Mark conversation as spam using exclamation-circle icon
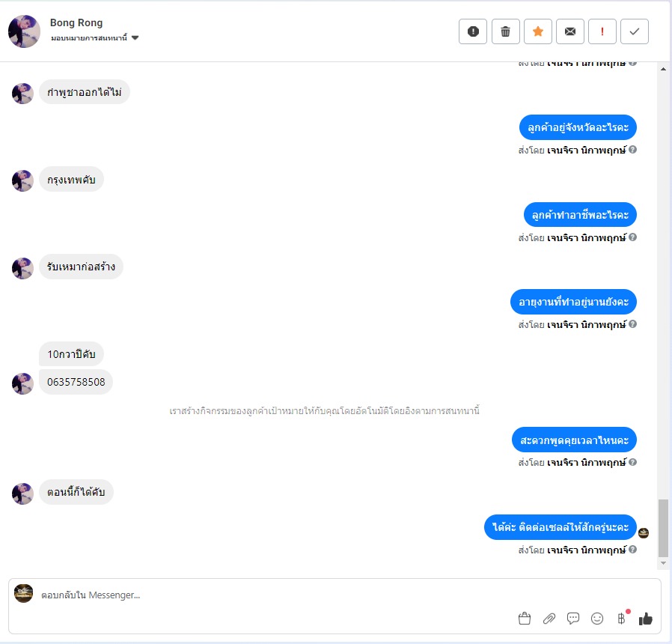Screen dimensions: 672x644 coord(473,31)
